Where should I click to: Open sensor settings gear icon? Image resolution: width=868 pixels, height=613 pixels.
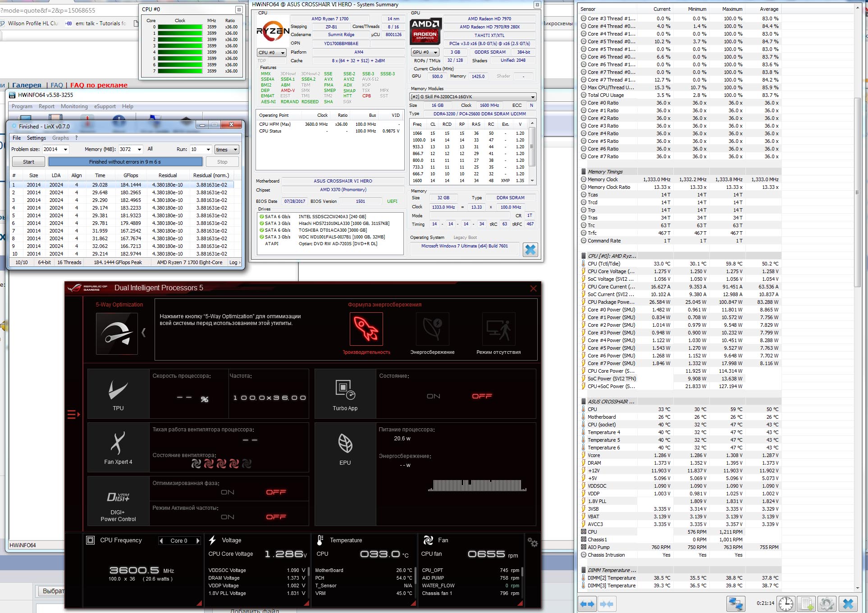(827, 604)
